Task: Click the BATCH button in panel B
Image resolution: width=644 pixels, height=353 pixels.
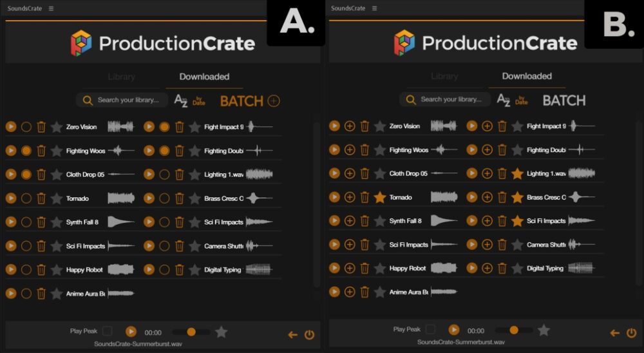Action: [x=564, y=100]
